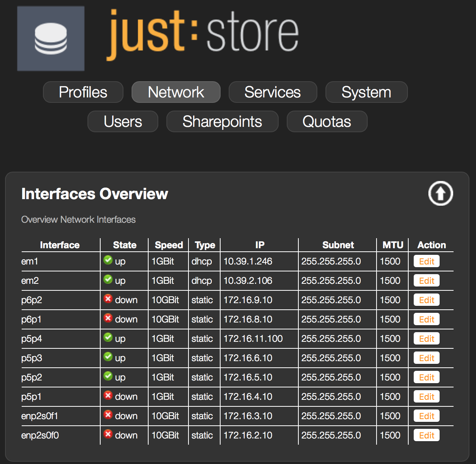Click the Type column header
Screen dimensions: 476x464
point(205,245)
